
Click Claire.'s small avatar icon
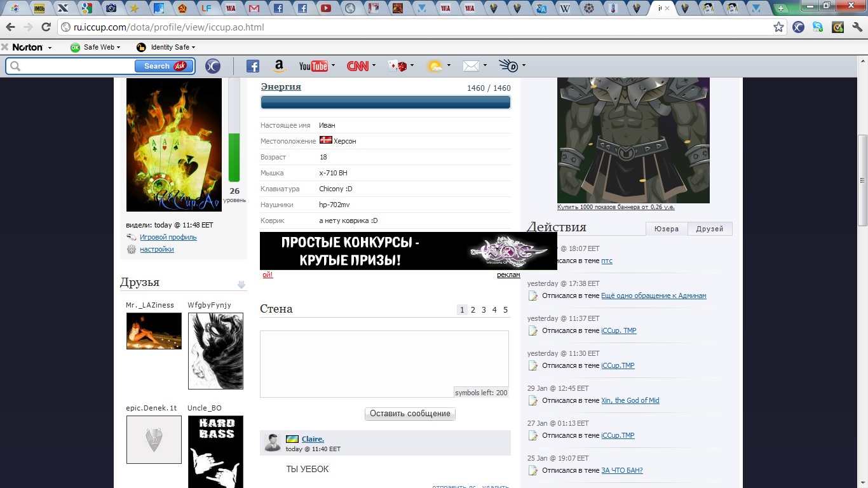pyautogui.click(x=273, y=443)
